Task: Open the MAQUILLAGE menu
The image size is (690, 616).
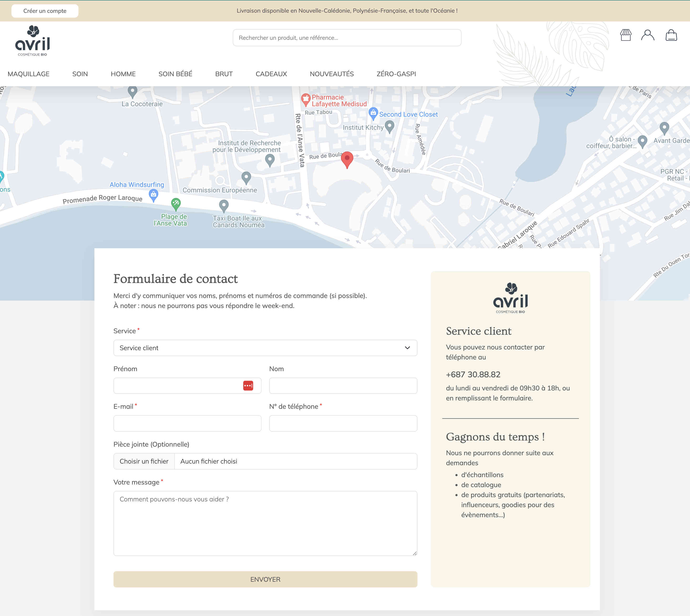Action: click(28, 74)
